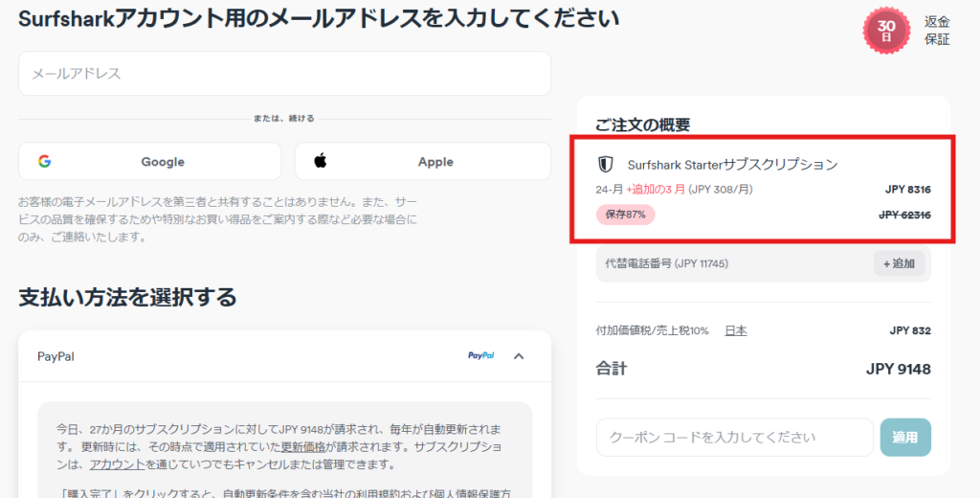The width and height of the screenshot is (980, 498).
Task: Collapse the PayPal payment section chevron
Action: coord(519,356)
